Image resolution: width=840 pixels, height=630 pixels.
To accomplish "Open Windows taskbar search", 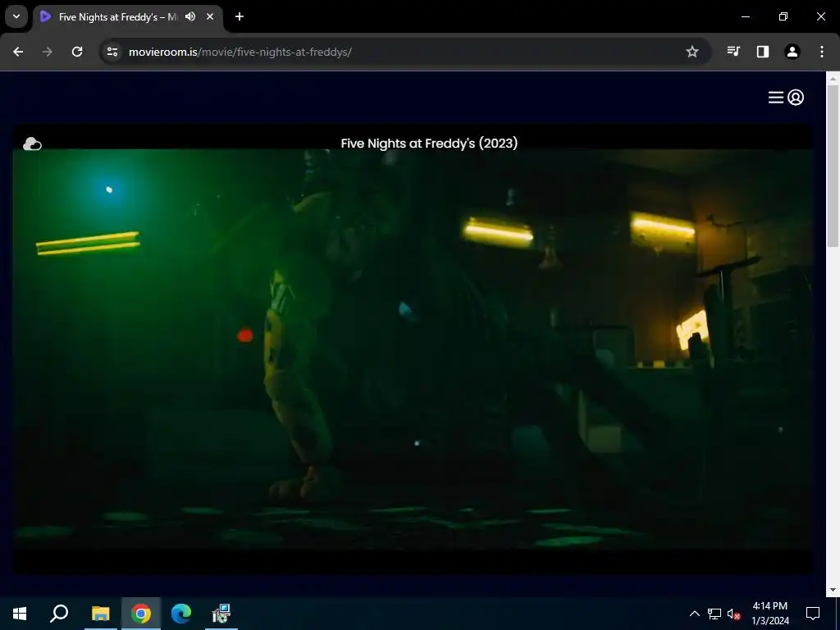I will coord(59,614).
